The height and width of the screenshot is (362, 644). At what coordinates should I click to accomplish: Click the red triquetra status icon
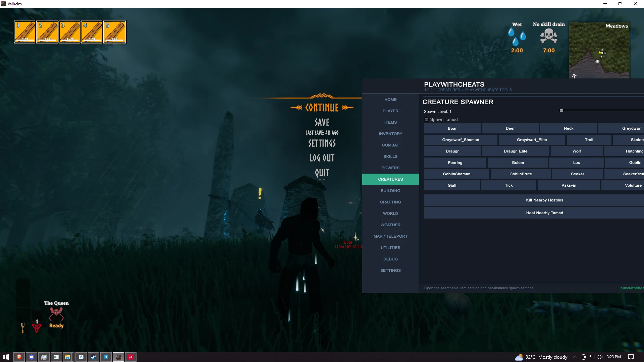pos(37,327)
